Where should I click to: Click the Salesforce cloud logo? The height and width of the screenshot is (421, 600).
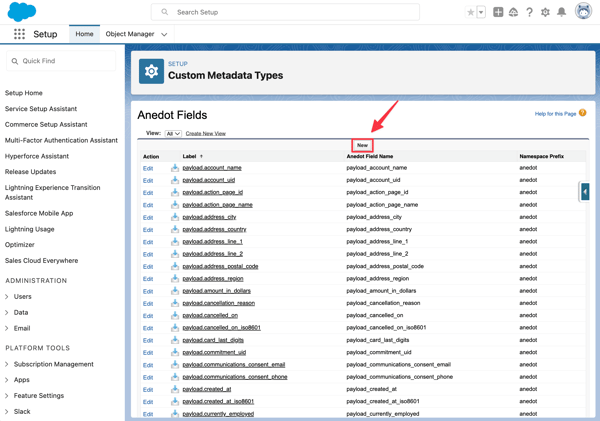click(x=22, y=11)
